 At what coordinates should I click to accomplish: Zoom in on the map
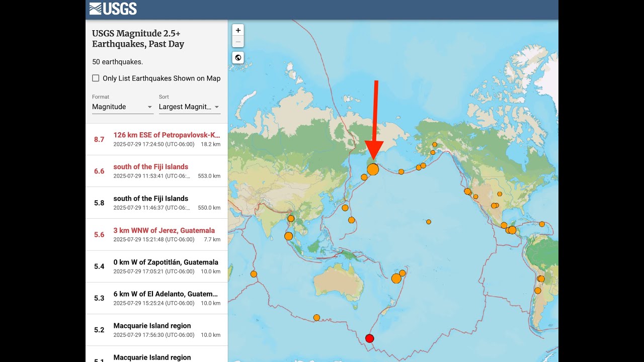[238, 30]
